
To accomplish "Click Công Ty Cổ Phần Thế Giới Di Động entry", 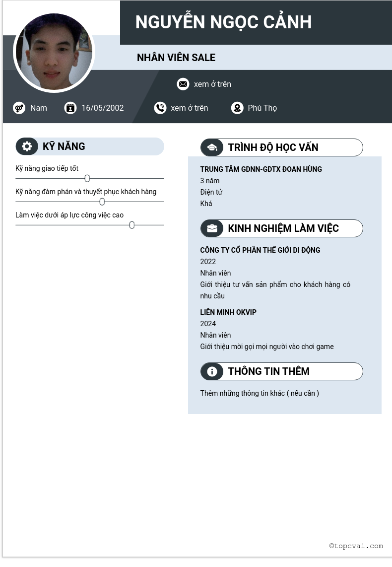I will [x=260, y=250].
